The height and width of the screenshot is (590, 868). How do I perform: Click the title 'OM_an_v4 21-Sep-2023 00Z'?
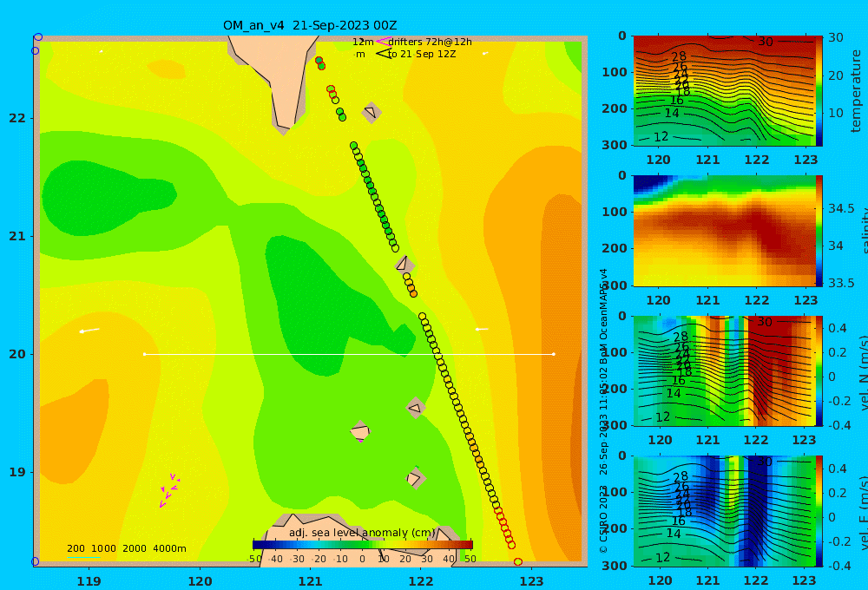(310, 25)
